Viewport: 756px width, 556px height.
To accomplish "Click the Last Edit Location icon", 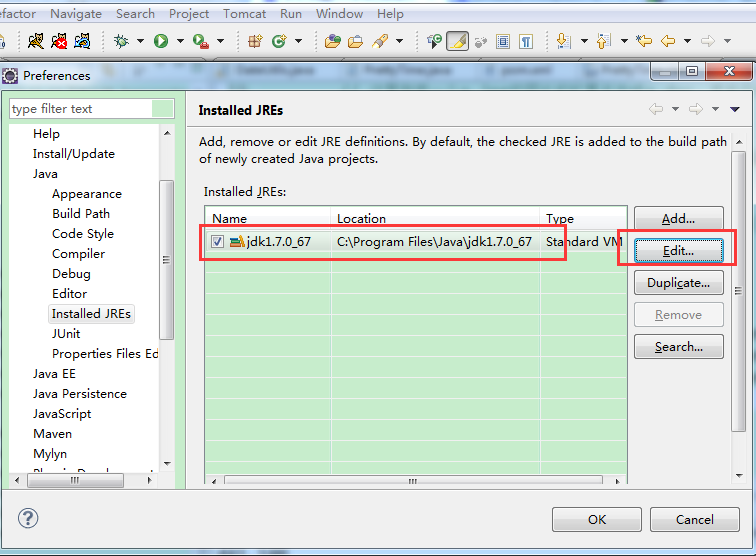I will 644,41.
